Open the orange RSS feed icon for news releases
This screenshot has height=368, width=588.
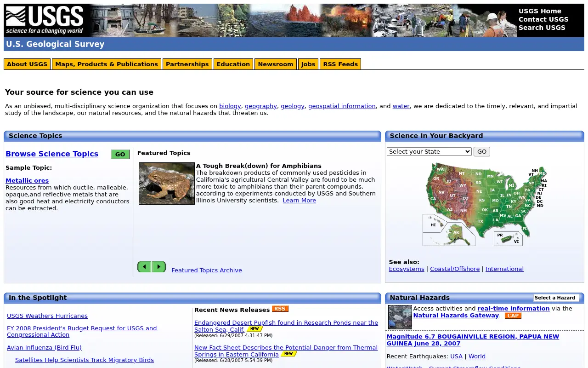280,309
